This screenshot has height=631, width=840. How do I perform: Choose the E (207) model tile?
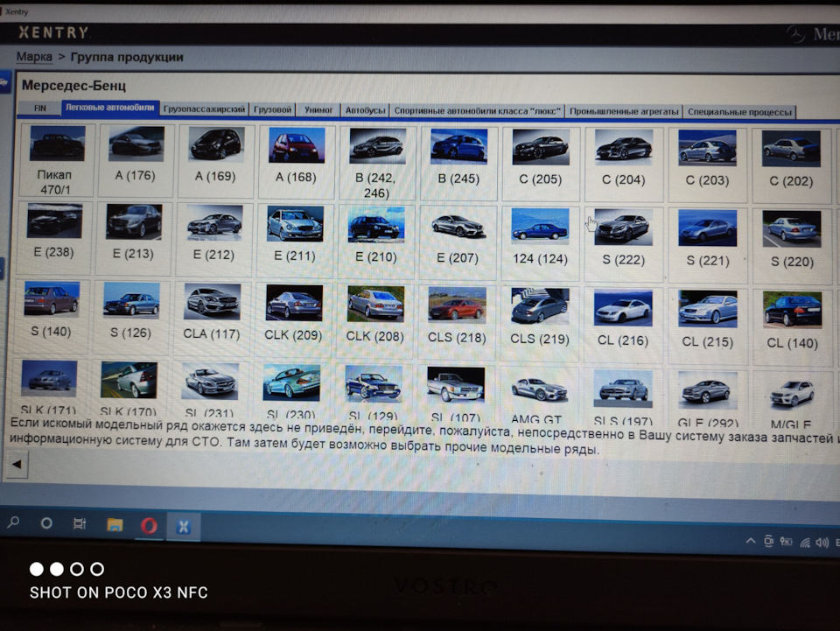(x=458, y=242)
